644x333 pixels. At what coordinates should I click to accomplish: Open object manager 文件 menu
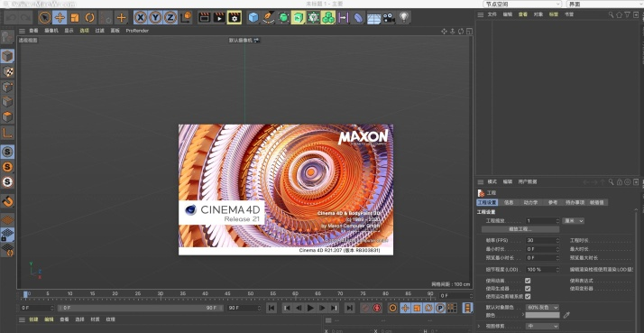coord(492,14)
